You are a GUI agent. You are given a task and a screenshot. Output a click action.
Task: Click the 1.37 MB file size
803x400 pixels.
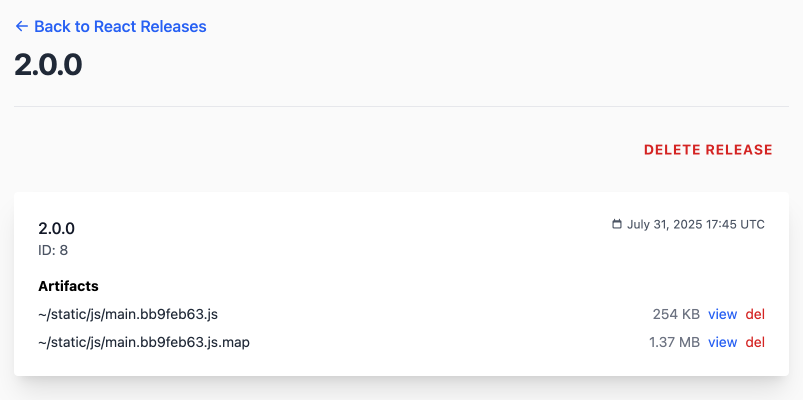point(674,342)
